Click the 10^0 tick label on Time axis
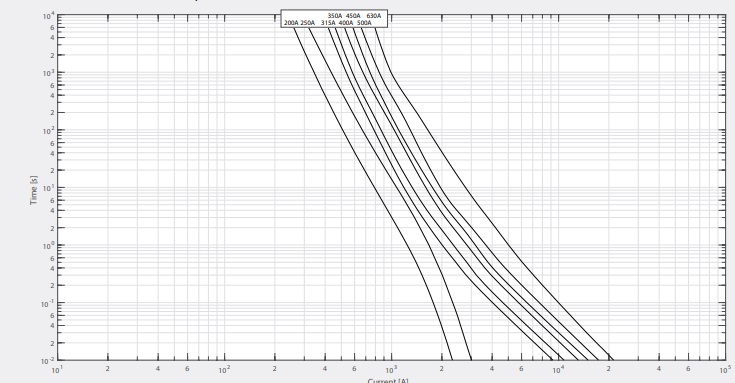 click(47, 246)
